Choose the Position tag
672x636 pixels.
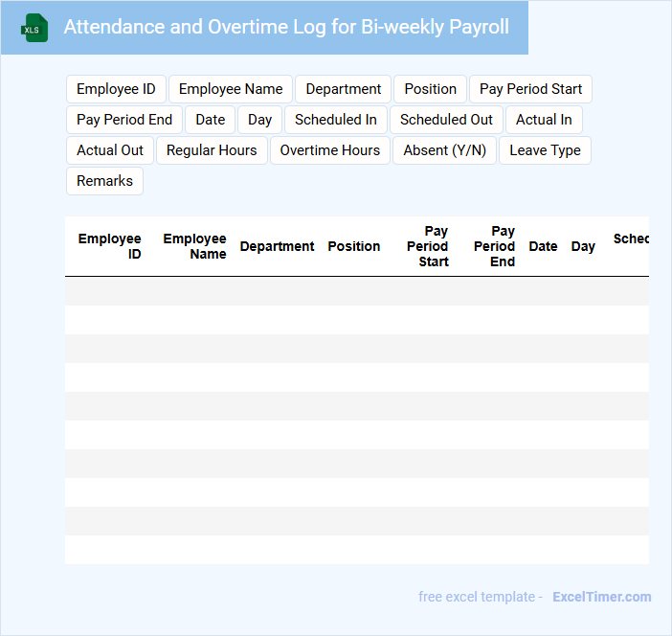(x=430, y=89)
